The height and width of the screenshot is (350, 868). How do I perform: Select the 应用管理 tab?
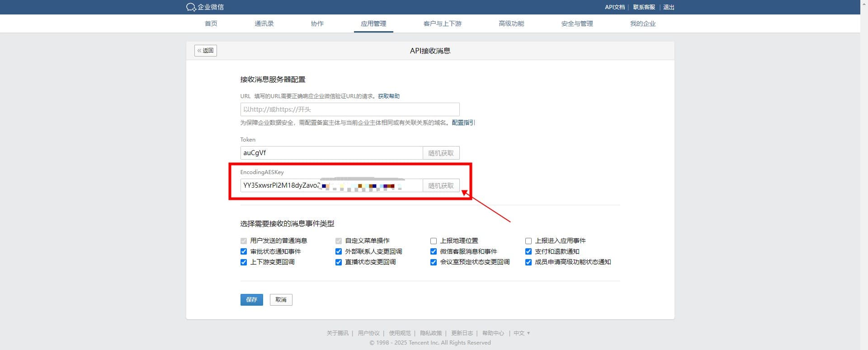pyautogui.click(x=373, y=24)
